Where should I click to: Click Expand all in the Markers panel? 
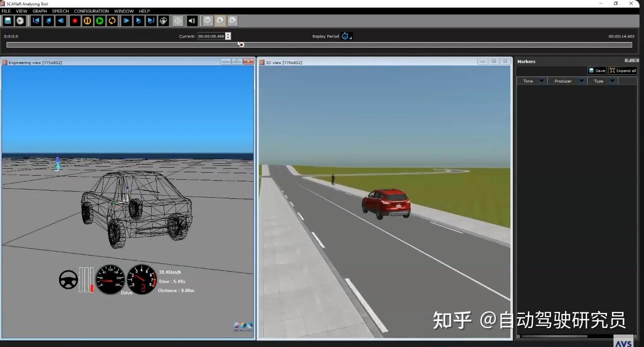pos(623,70)
